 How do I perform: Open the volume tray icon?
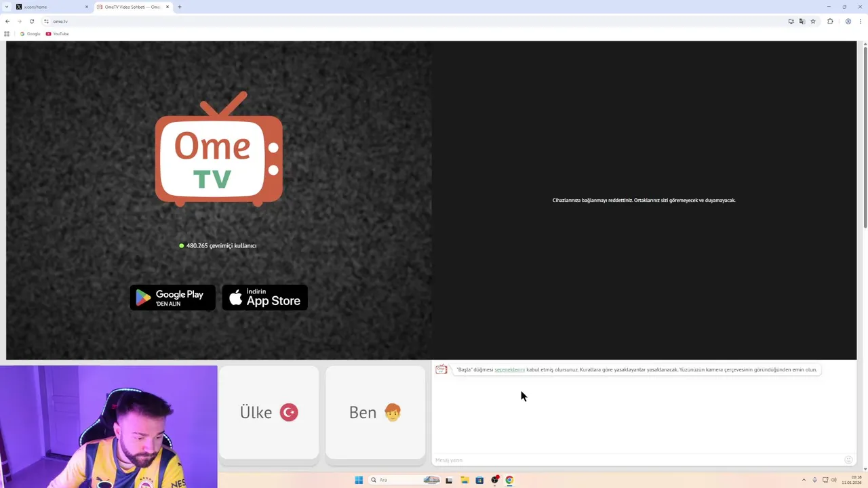click(x=833, y=480)
